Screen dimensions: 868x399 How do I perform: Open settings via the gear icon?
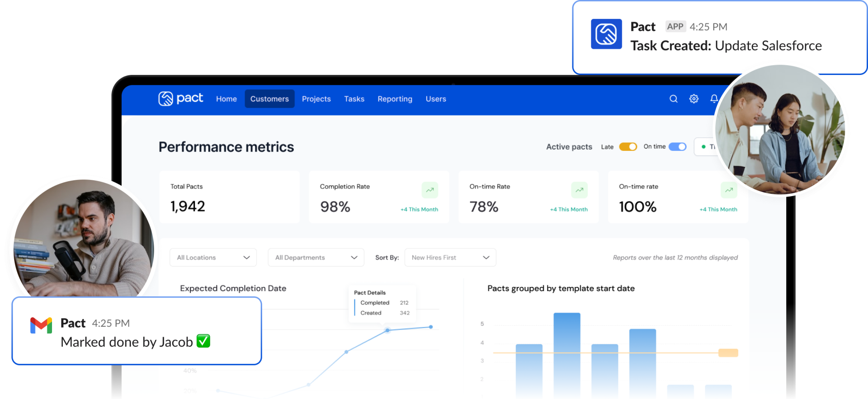coord(693,99)
